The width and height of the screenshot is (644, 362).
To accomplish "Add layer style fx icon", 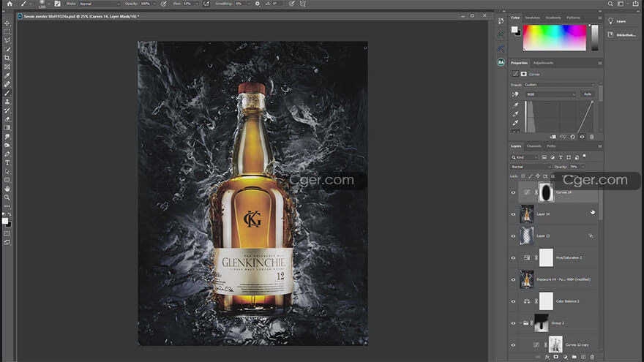I will [x=547, y=357].
